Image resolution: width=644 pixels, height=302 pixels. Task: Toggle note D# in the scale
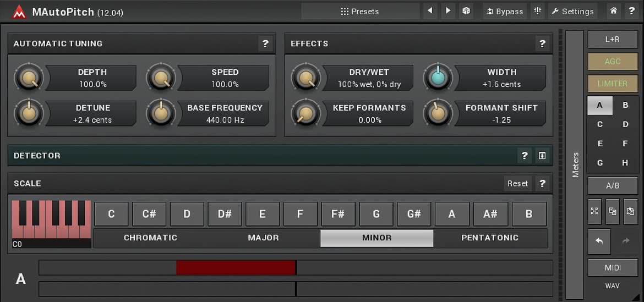[x=225, y=214]
